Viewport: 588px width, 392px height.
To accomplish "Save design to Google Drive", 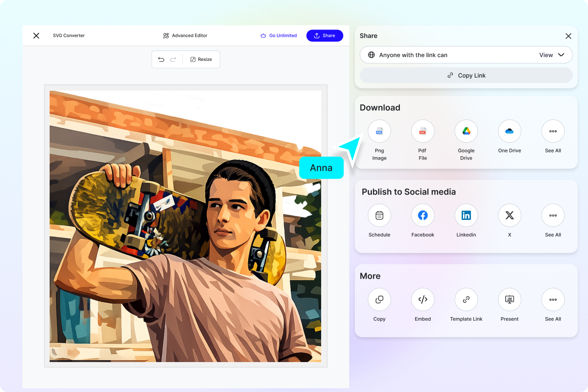I will coord(466,131).
